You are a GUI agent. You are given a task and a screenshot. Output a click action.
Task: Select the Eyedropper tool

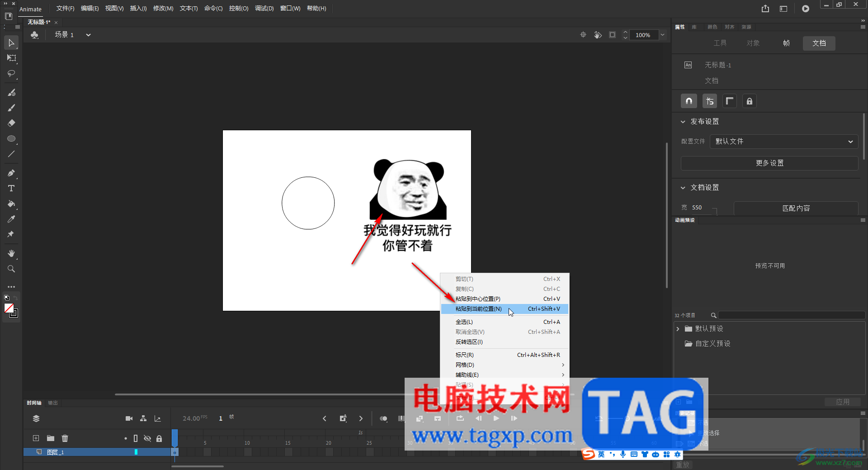(x=11, y=219)
